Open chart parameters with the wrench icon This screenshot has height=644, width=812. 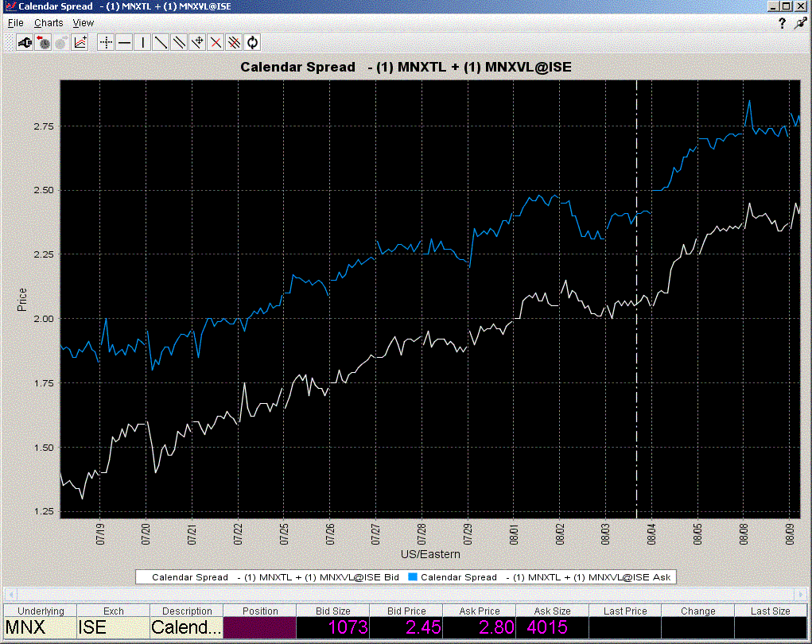click(25, 42)
